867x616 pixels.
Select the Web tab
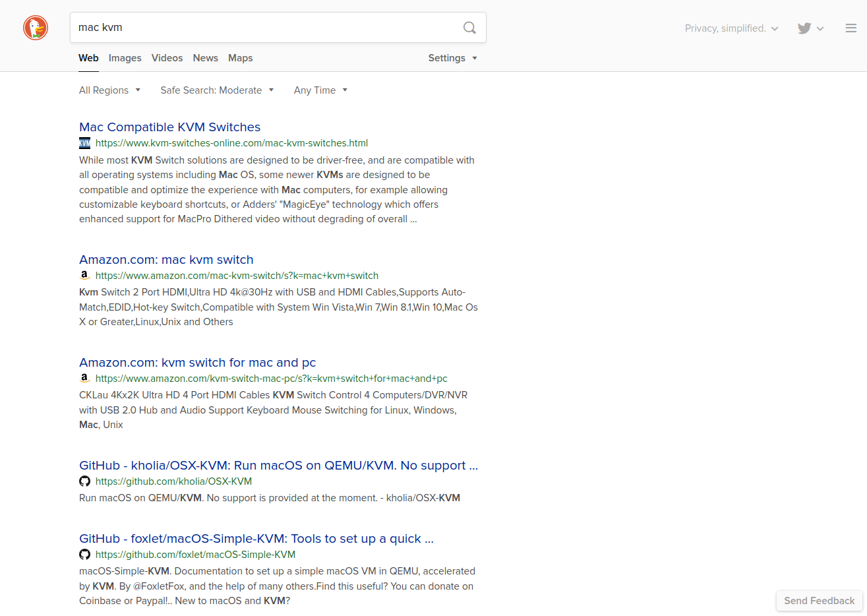88,58
